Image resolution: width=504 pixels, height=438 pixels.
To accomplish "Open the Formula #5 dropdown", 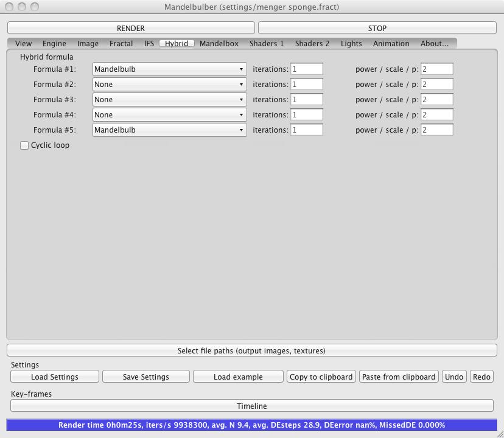I will click(x=169, y=130).
